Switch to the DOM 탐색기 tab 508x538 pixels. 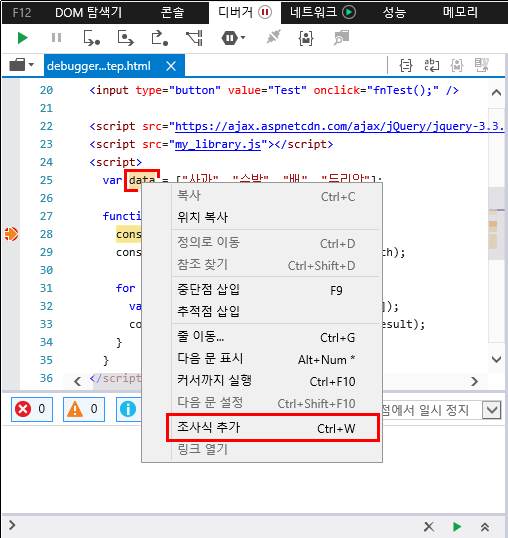click(x=88, y=13)
